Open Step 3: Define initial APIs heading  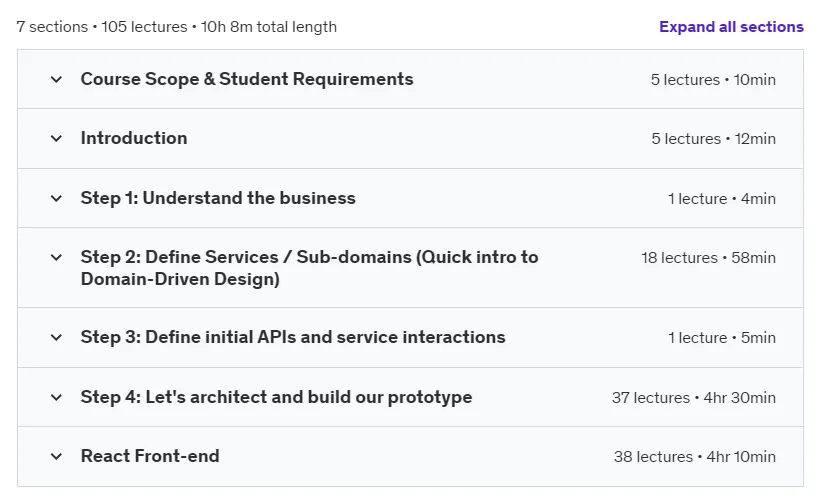[x=293, y=337]
